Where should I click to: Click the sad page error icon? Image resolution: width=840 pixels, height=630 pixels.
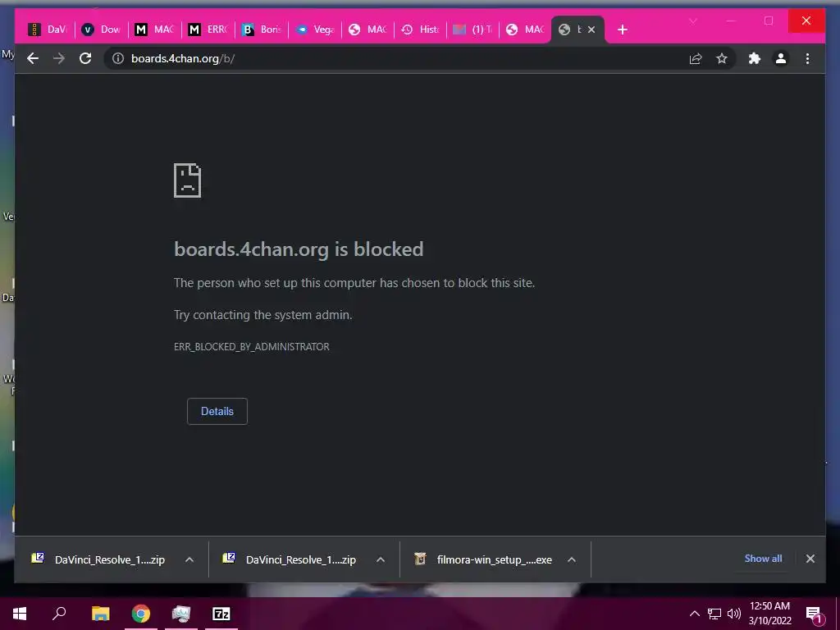tap(187, 180)
